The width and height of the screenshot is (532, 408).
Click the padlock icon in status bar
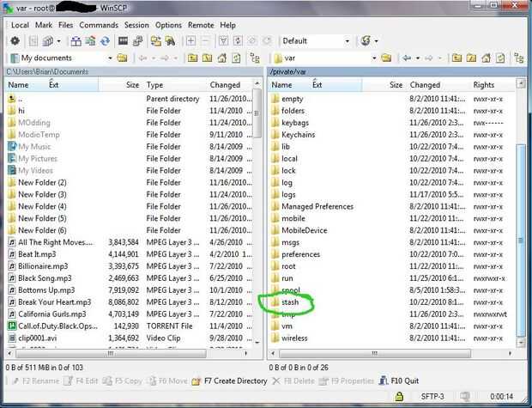pos(399,396)
